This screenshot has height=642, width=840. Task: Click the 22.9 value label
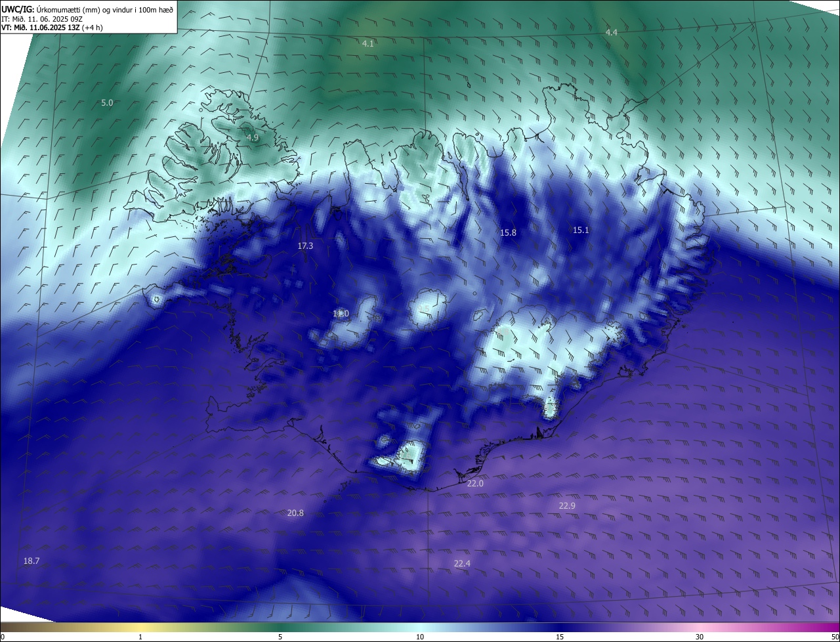[x=567, y=505]
